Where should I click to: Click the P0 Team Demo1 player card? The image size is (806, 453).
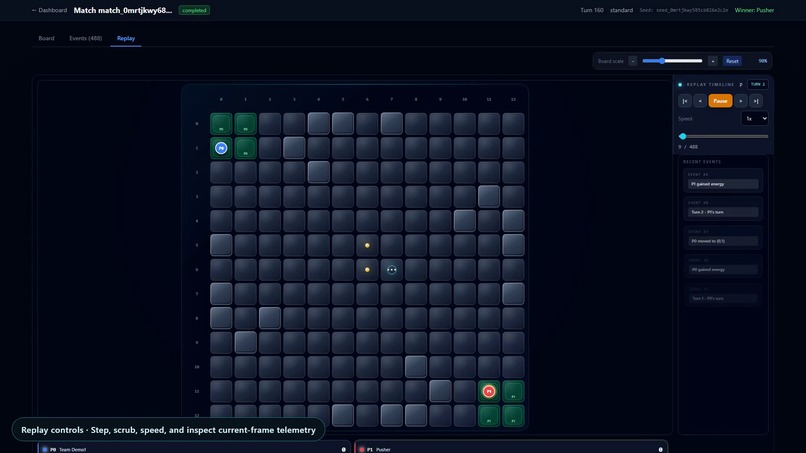[194, 447]
